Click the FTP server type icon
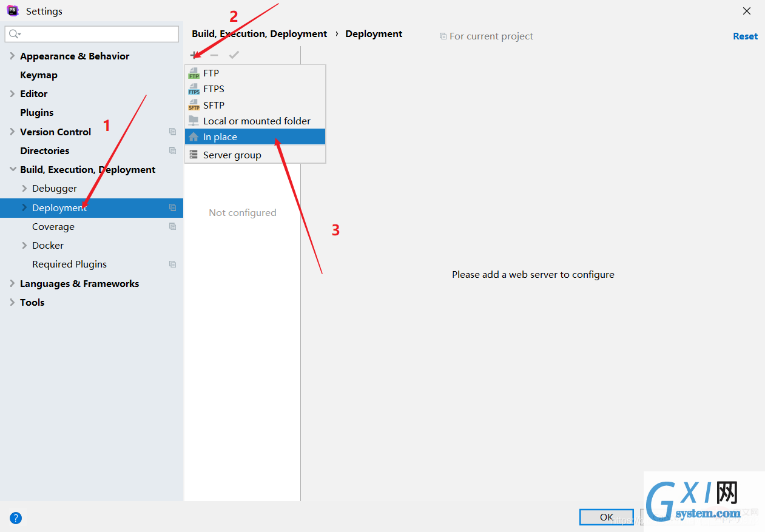 [x=194, y=73]
